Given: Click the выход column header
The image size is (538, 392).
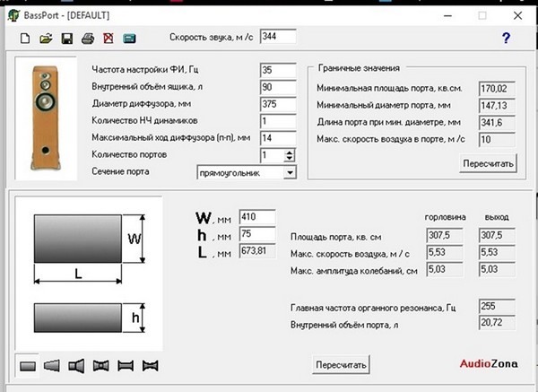Looking at the screenshot, I should pyautogui.click(x=497, y=217).
